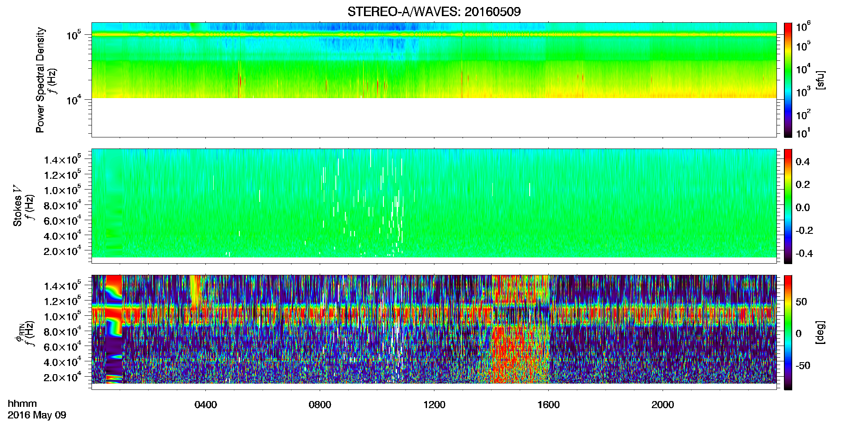Screen dimensions: 868x447
Task: Select the "hhmm" time format label
Action: pos(22,404)
